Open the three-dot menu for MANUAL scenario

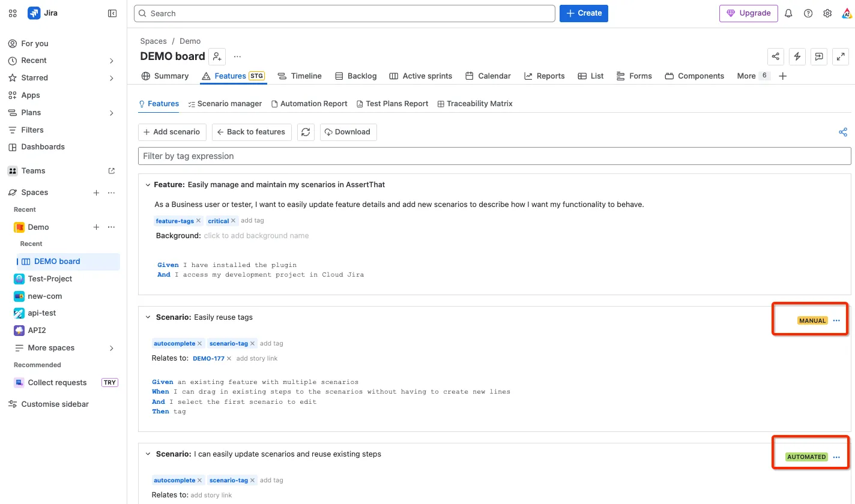pos(836,321)
